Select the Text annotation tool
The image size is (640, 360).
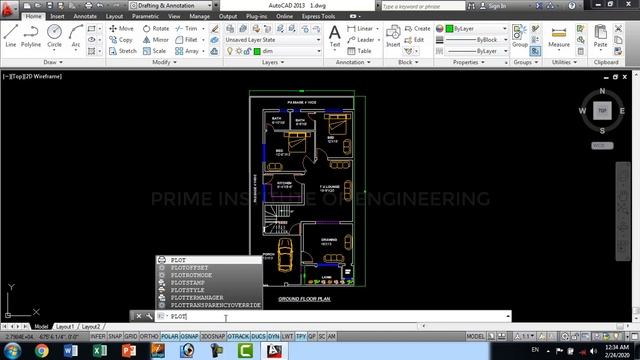pos(335,36)
